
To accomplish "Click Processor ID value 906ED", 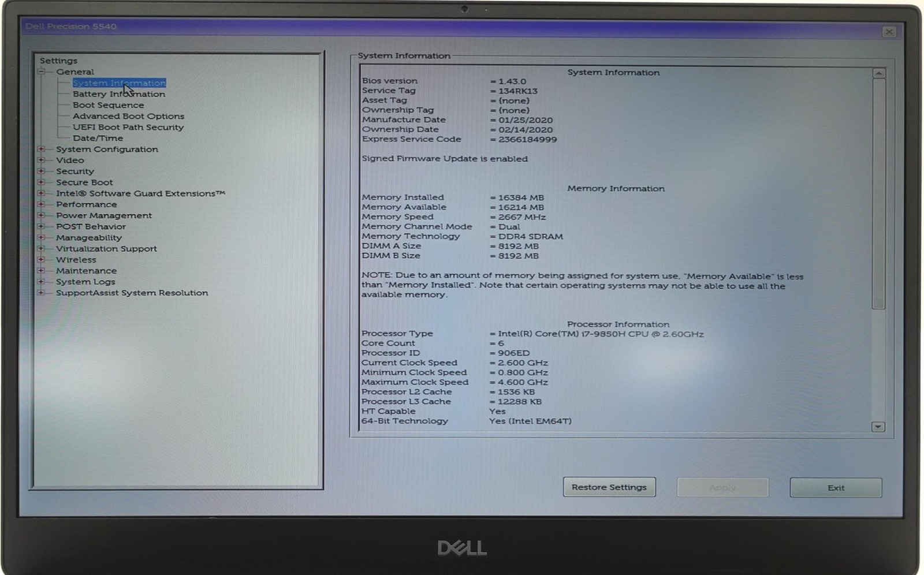I will coord(514,353).
